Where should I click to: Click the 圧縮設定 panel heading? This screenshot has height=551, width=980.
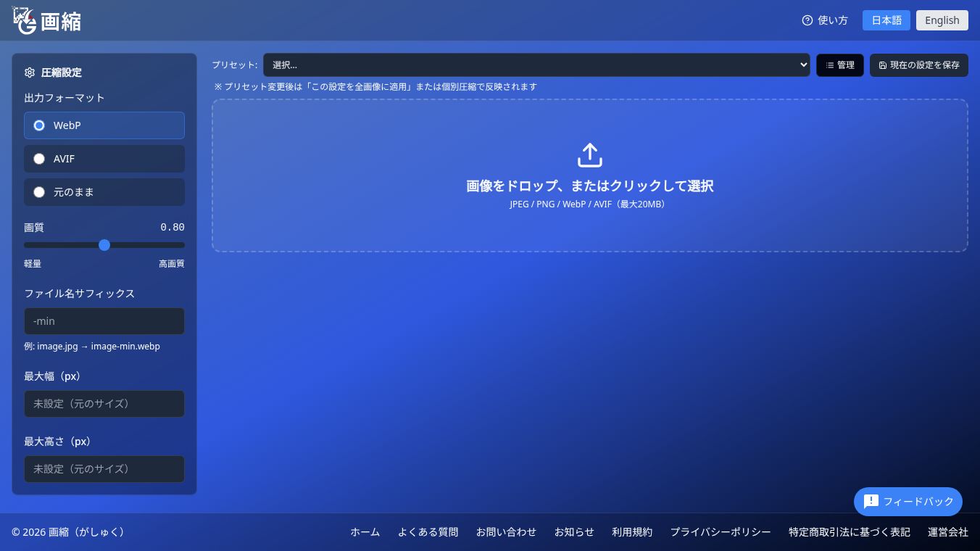(62, 72)
